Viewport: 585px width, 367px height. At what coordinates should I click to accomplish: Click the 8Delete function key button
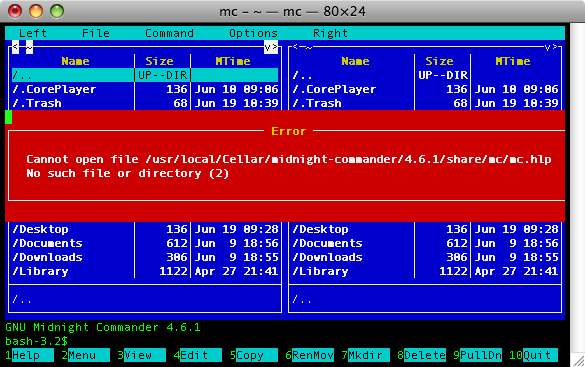[x=422, y=355]
